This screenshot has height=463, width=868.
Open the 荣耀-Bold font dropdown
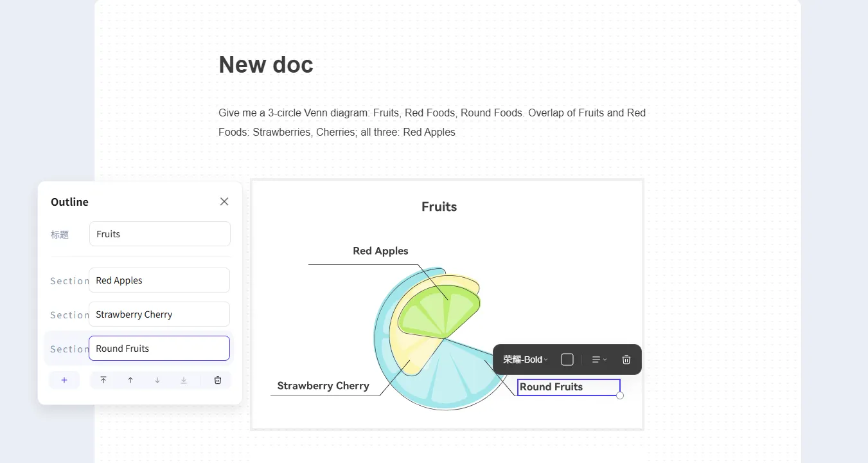(x=525, y=359)
